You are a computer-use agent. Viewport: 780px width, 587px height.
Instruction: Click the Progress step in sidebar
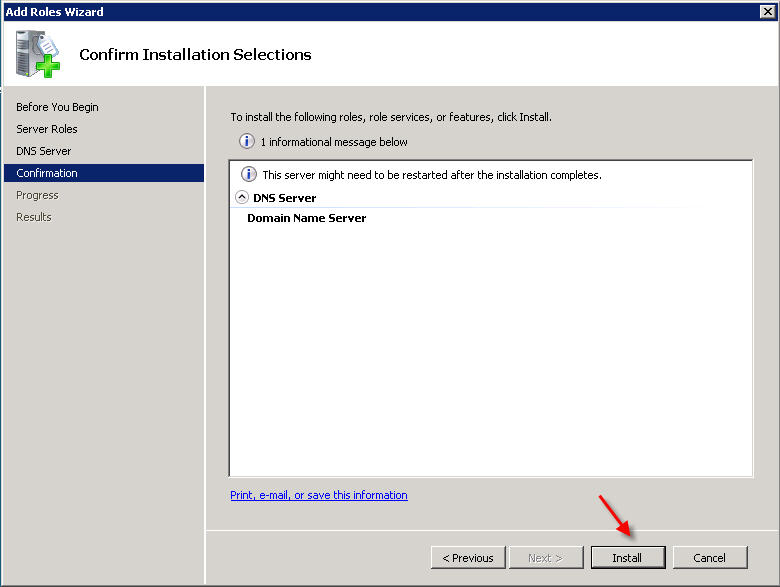[x=37, y=195]
